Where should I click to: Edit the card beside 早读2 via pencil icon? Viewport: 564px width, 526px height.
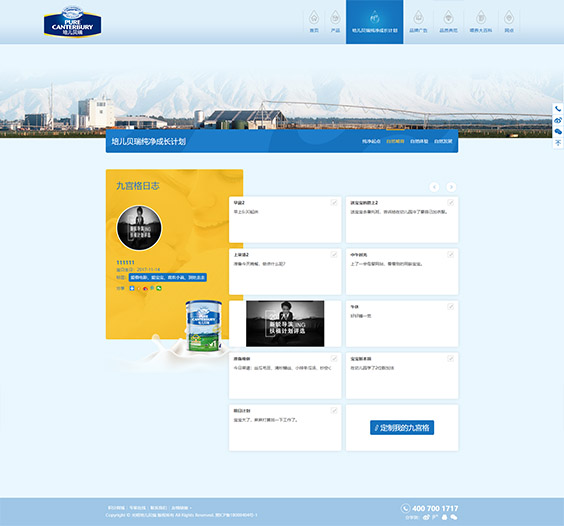pyautogui.click(x=450, y=203)
